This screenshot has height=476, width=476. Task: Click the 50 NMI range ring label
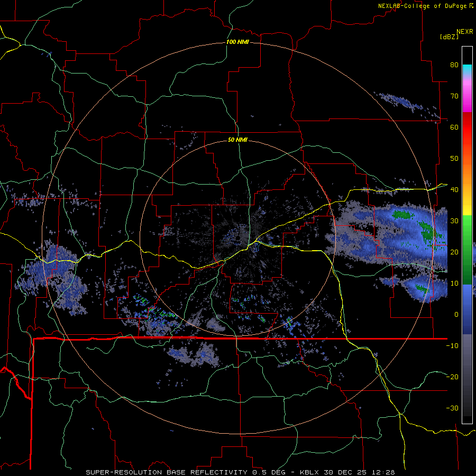point(237,140)
